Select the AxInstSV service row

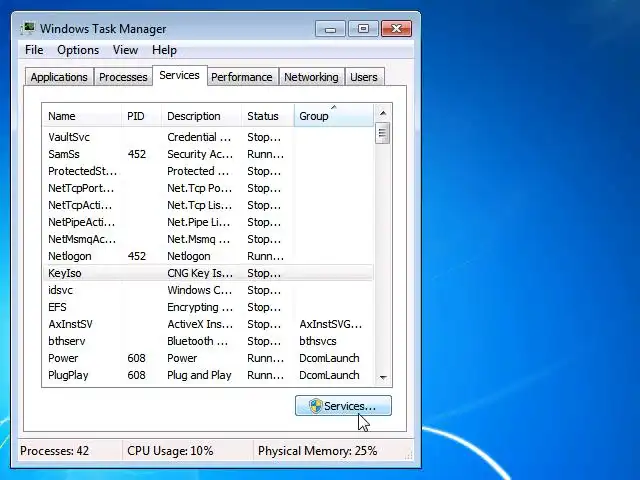pos(208,324)
